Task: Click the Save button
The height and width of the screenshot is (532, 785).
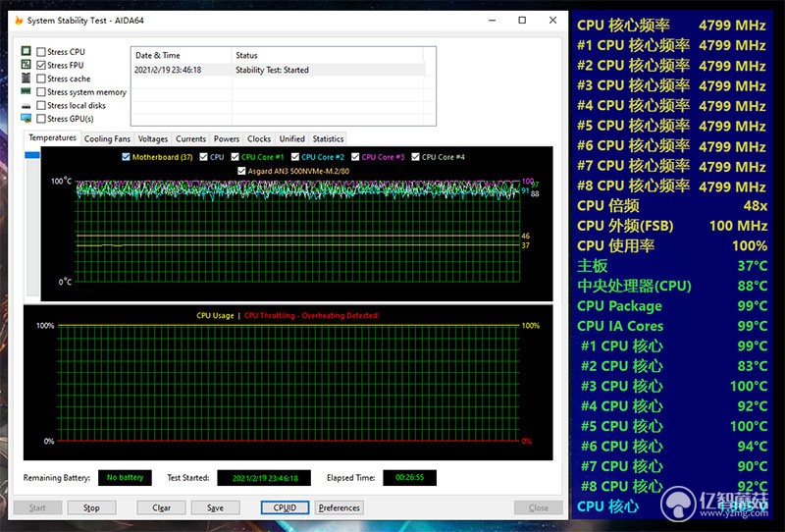Action: tap(215, 507)
